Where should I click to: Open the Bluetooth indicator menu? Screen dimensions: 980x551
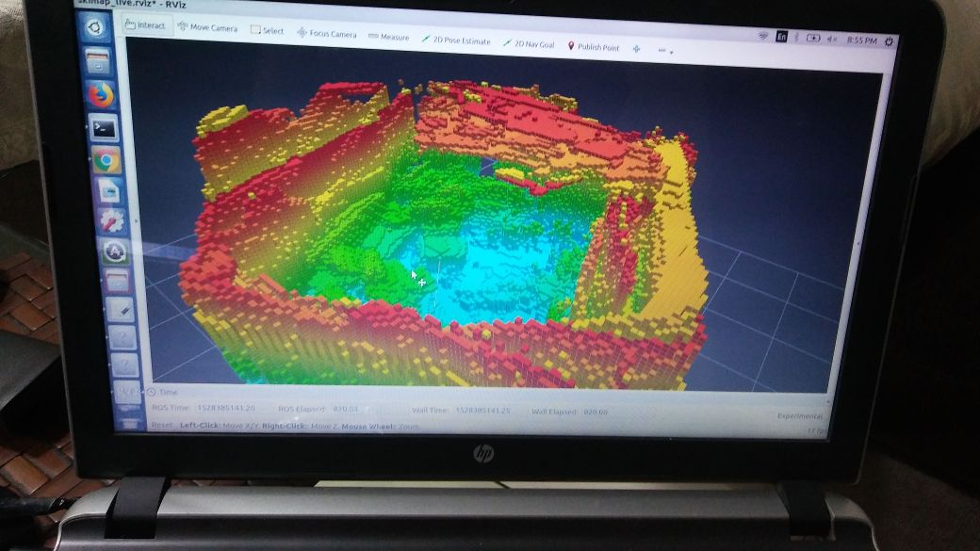coord(797,38)
